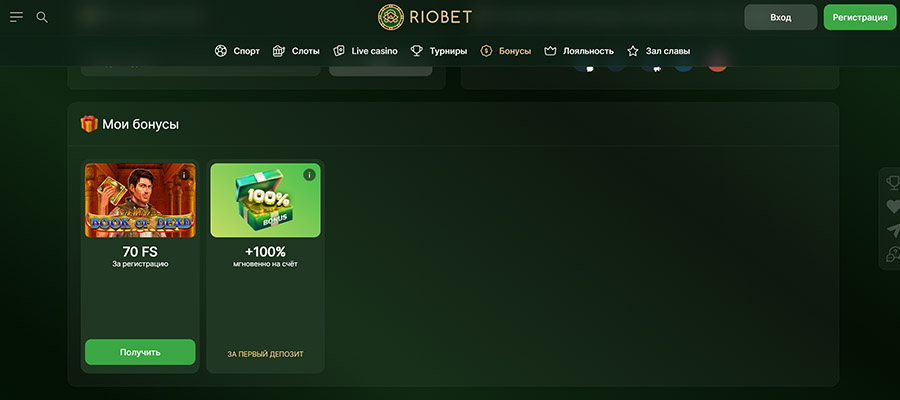Click the trophy icon in right sidebar
Screen dimensions: 900x400
click(893, 183)
